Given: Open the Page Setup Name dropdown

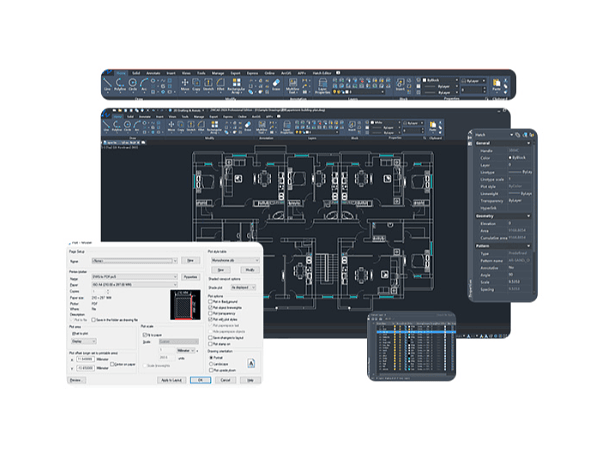Looking at the screenshot, I should 130,260.
